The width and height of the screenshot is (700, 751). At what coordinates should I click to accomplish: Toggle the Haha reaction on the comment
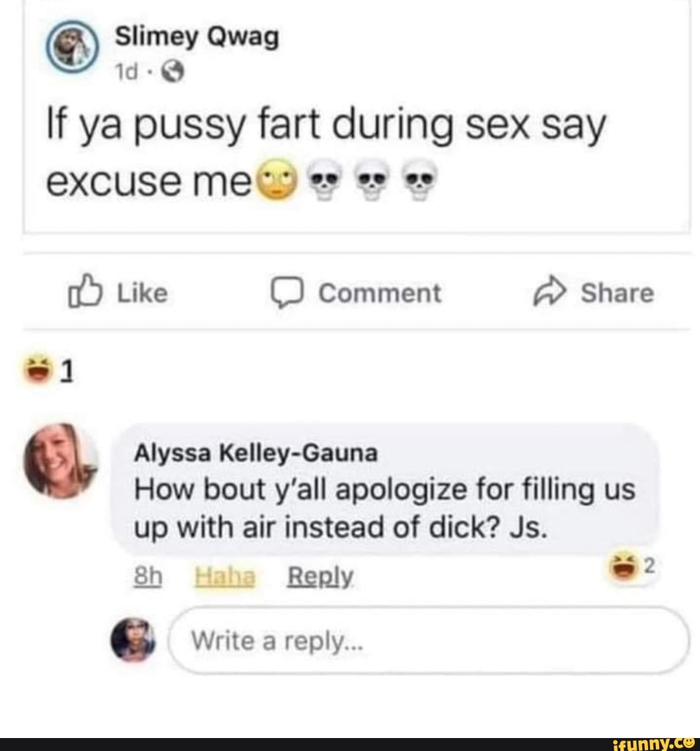point(225,576)
